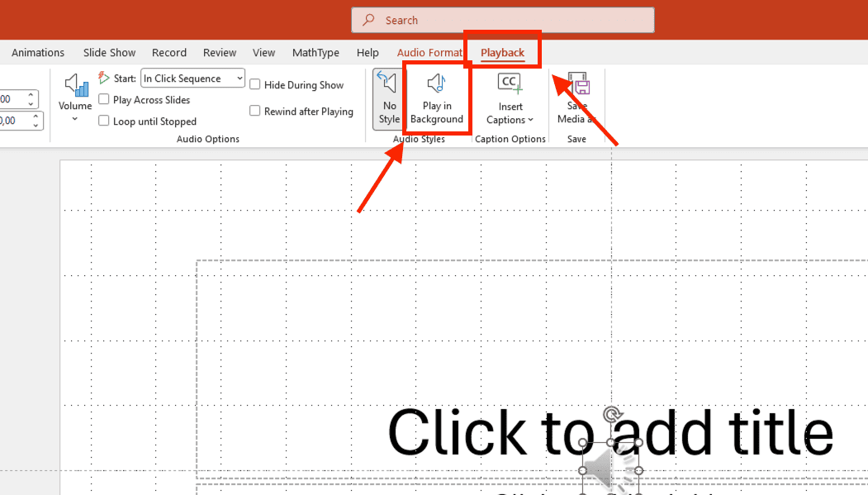Viewport: 868px width, 495px height.
Task: Enable Play Across Slides checkbox
Action: coord(103,99)
